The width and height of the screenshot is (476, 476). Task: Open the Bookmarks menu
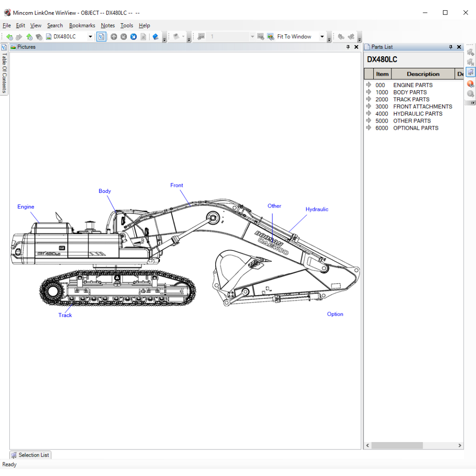(x=82, y=26)
